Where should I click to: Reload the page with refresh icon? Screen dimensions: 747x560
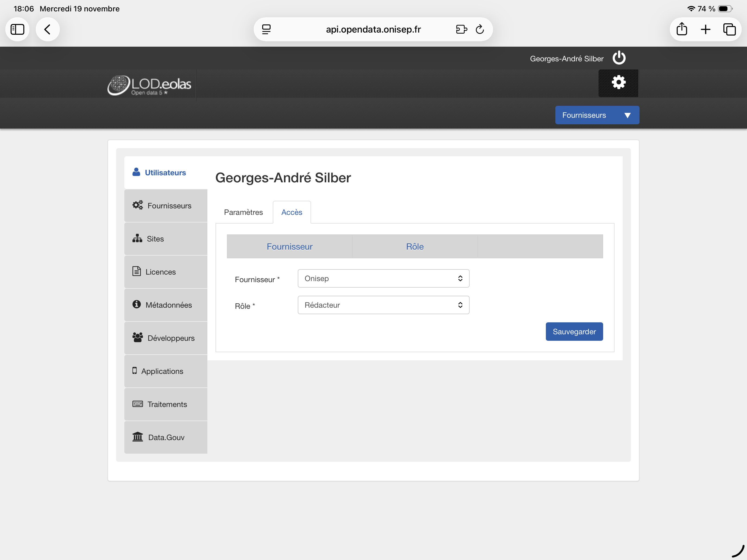tap(480, 29)
